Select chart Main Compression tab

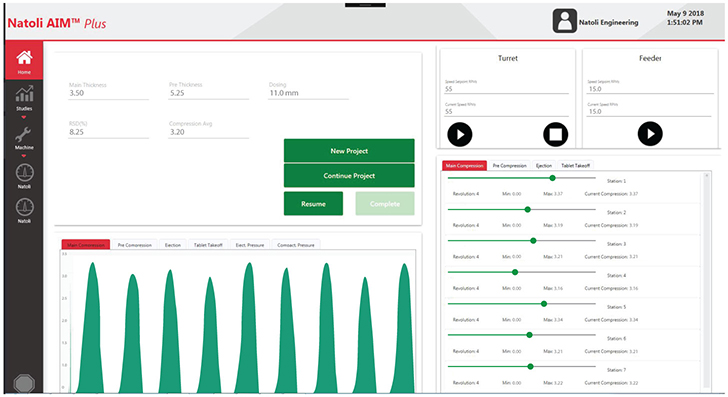(86, 245)
